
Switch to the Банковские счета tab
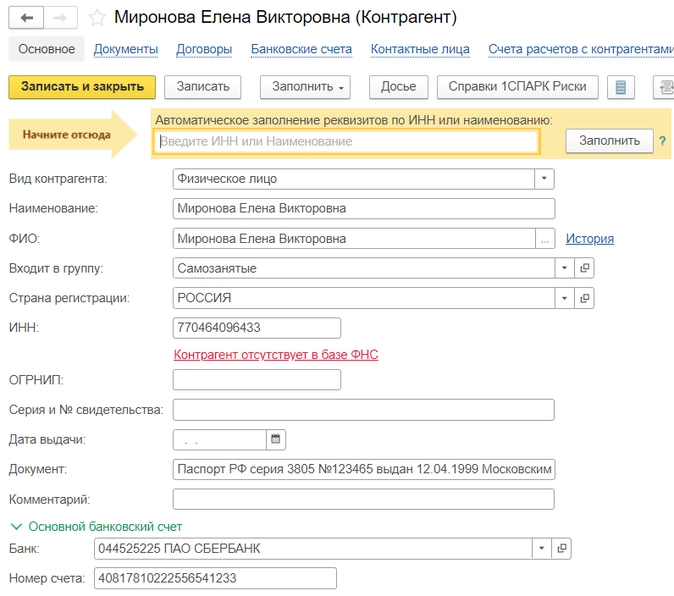(301, 49)
